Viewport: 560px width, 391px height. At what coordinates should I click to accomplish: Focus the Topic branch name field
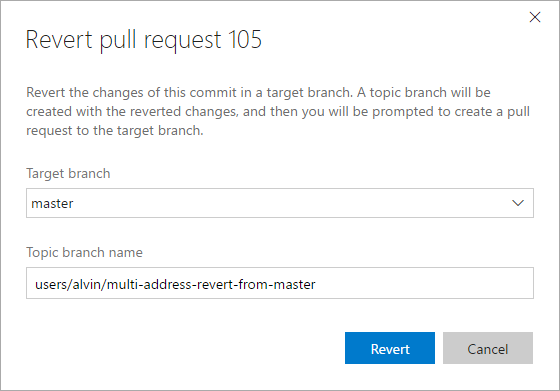(280, 283)
